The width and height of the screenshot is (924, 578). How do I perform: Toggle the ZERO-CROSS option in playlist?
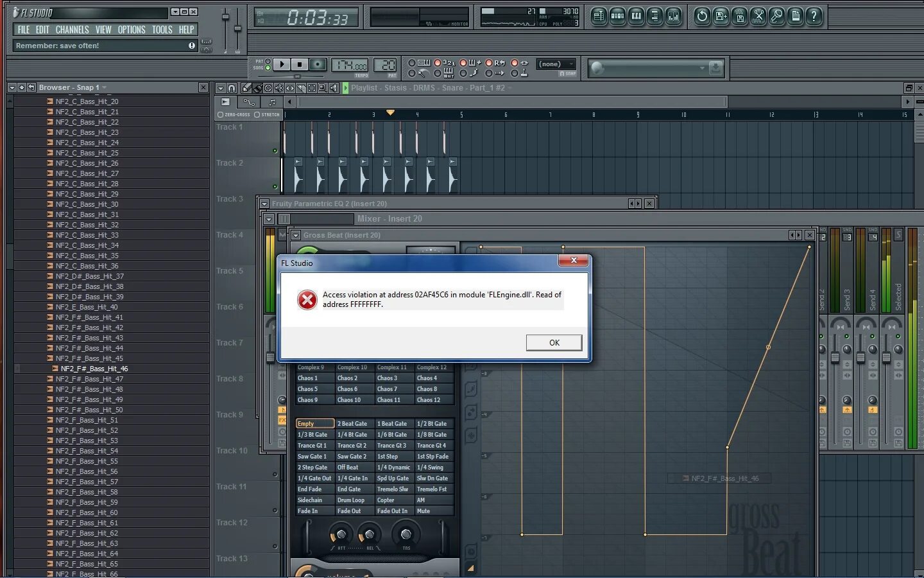pos(234,115)
